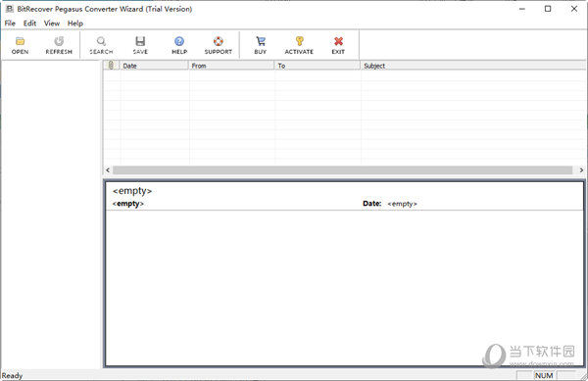Screen dimensions: 588x381
Task: Click the Activate key icon
Action: [x=299, y=41]
